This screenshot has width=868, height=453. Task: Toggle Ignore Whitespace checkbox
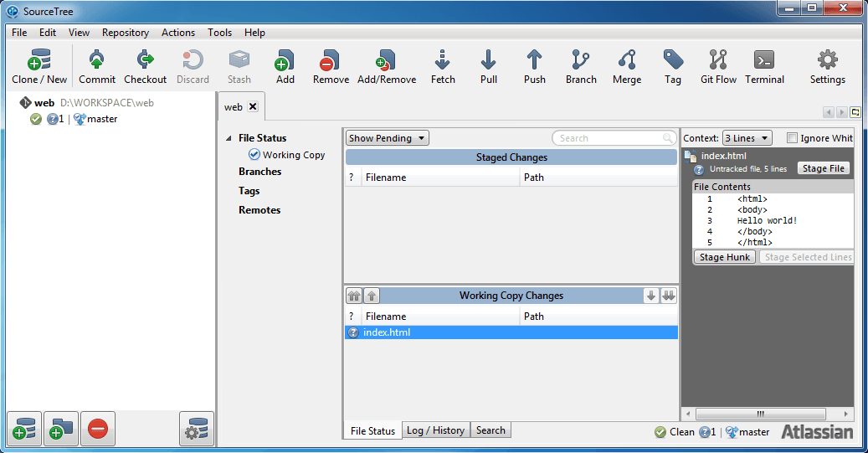(792, 138)
